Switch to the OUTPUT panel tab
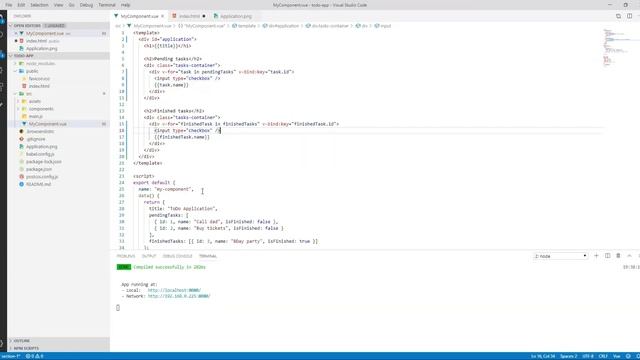Screen dimensions: 640x360 pos(149,256)
